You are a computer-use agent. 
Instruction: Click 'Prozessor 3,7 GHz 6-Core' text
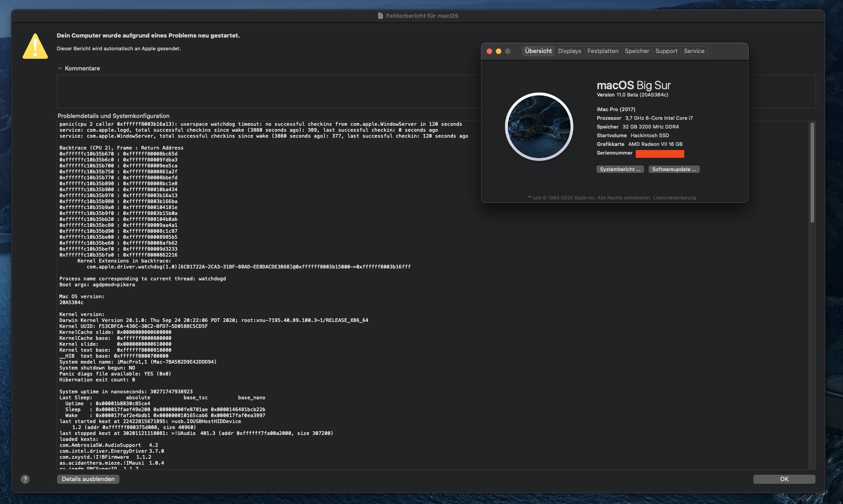tap(644, 118)
